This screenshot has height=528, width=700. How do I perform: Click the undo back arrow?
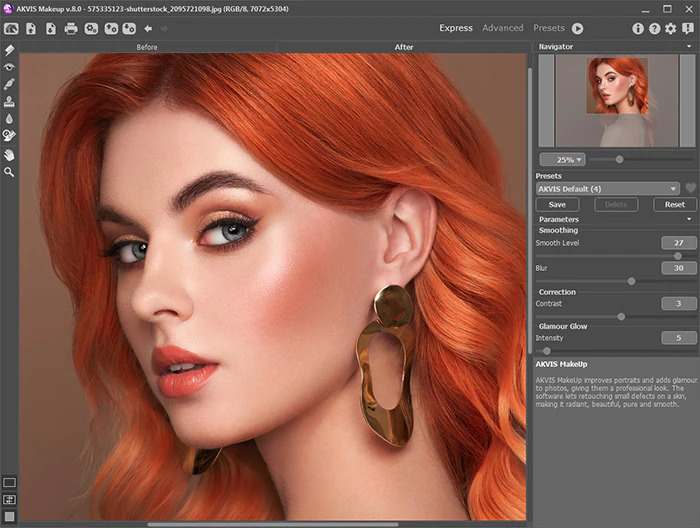(148, 29)
